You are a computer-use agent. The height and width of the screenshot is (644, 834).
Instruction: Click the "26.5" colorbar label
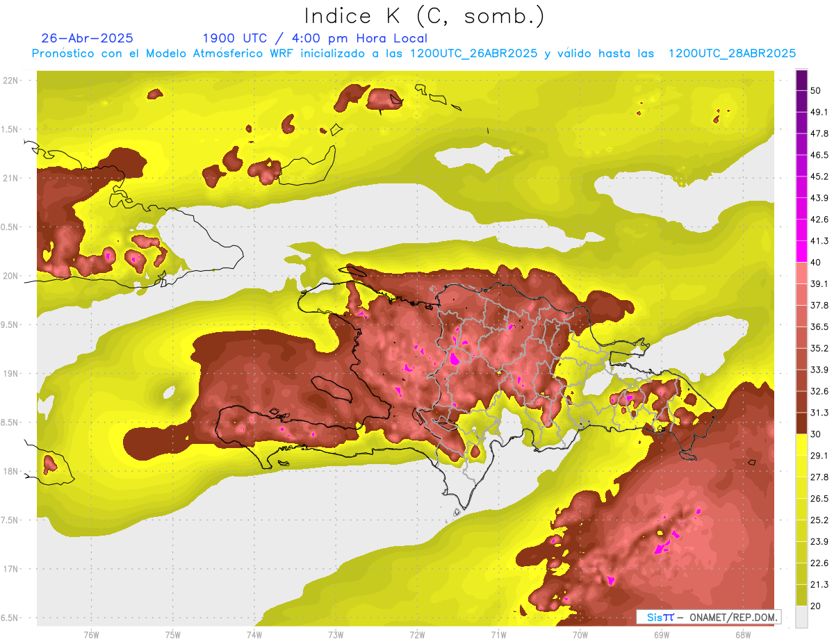click(819, 498)
